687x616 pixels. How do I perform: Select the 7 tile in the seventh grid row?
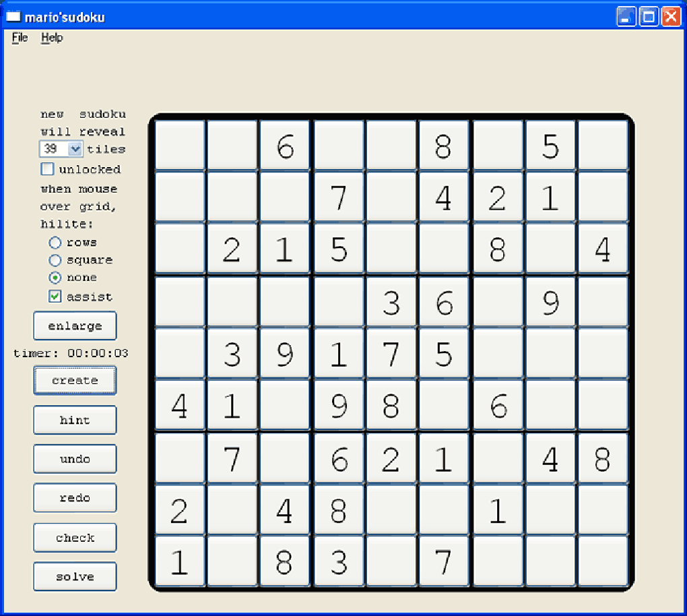coord(232,458)
